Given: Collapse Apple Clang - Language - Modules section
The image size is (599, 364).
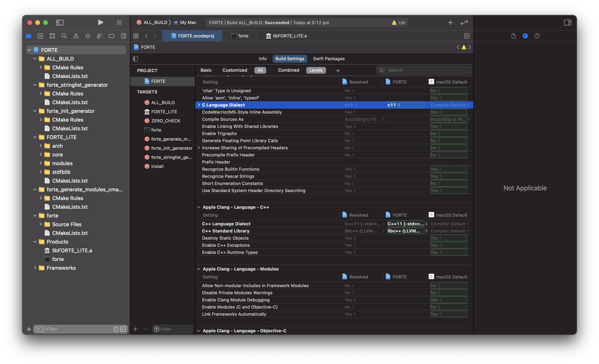Looking at the screenshot, I should click(199, 269).
